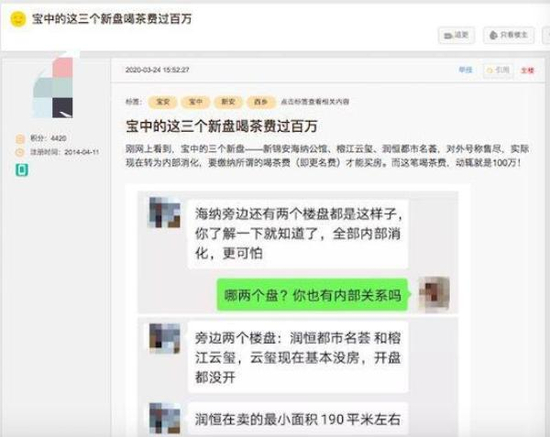The width and height of the screenshot is (550, 437).
Task: Open the 新安 tag
Action: coord(228,102)
